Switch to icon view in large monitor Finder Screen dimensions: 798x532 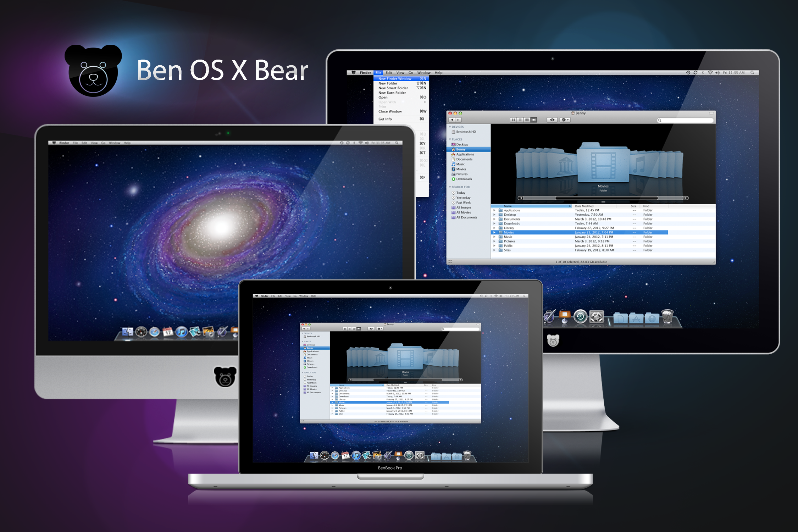pyautogui.click(x=513, y=120)
